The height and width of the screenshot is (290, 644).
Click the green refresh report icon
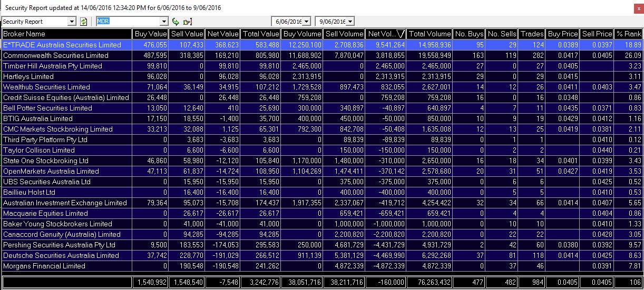tap(83, 22)
